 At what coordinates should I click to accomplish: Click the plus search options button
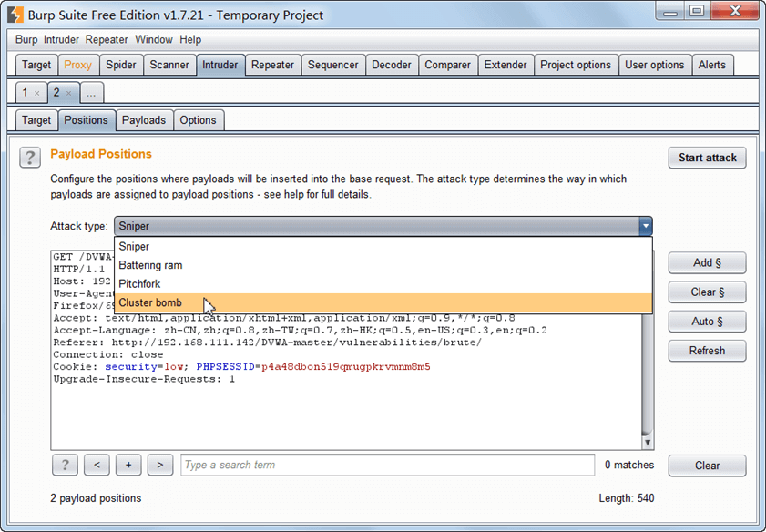pos(128,465)
